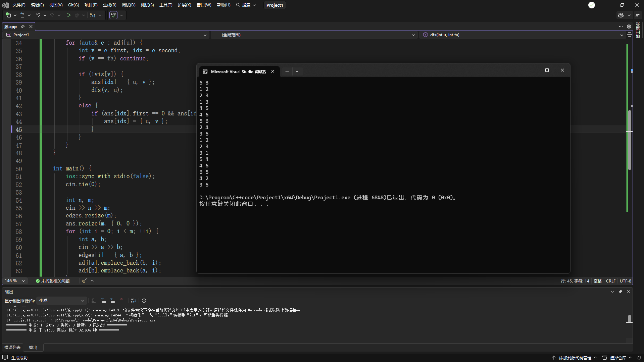Expand the 146 % zoom level dropdown
Screen dimensions: 644x362
(14, 281)
